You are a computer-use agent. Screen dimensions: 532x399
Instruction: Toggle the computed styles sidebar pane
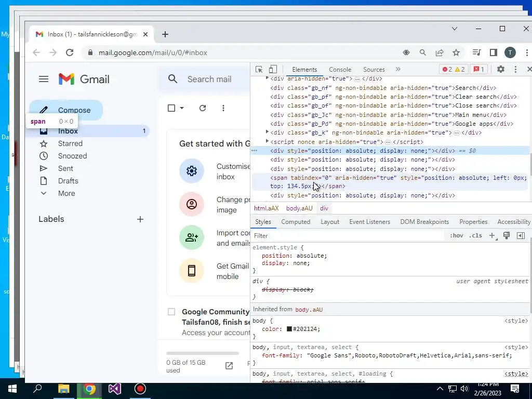(521, 236)
